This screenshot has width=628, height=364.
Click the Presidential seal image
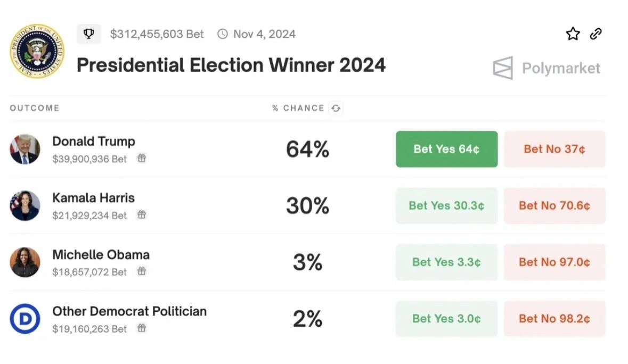pyautogui.click(x=37, y=51)
